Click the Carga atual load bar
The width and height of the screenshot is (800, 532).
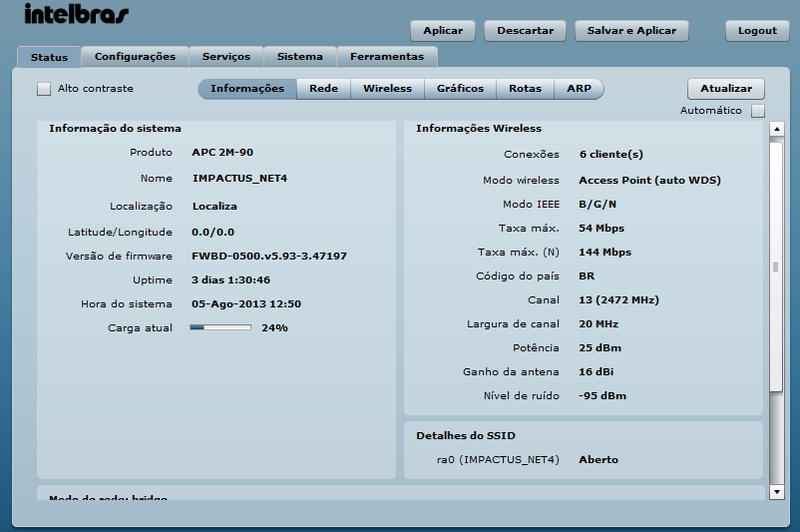(220, 327)
